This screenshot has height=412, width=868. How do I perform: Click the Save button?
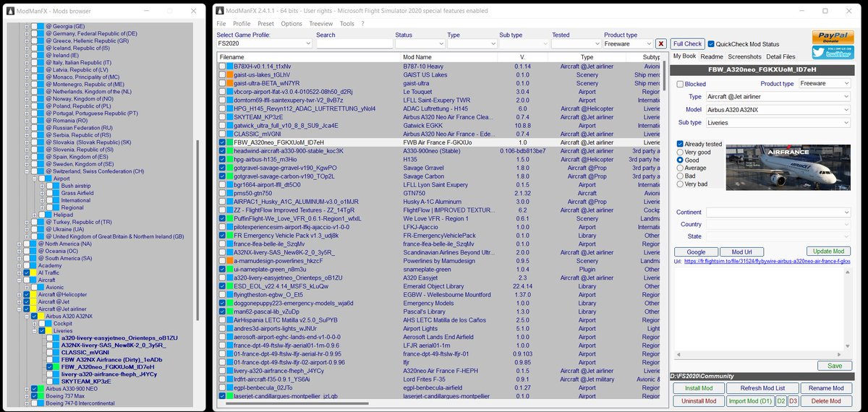pos(835,366)
